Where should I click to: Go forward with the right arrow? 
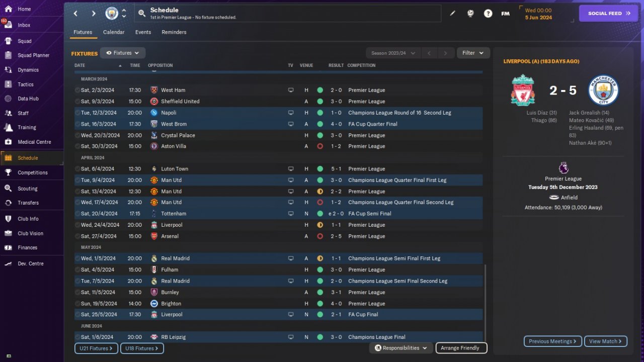point(94,14)
